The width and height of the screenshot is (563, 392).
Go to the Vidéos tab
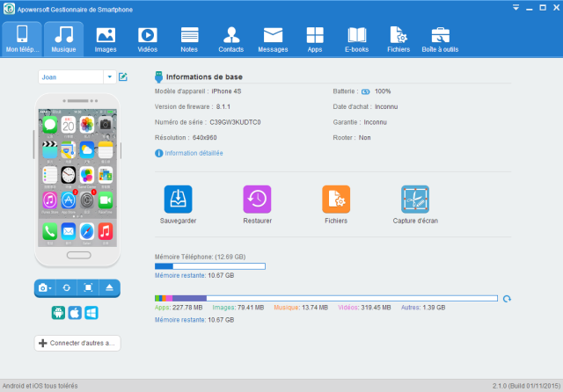(148, 39)
